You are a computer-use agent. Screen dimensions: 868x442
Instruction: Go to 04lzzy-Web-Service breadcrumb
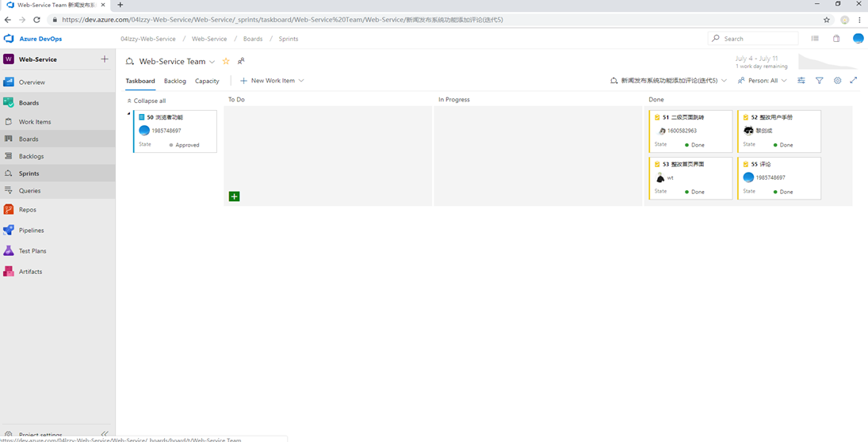147,39
